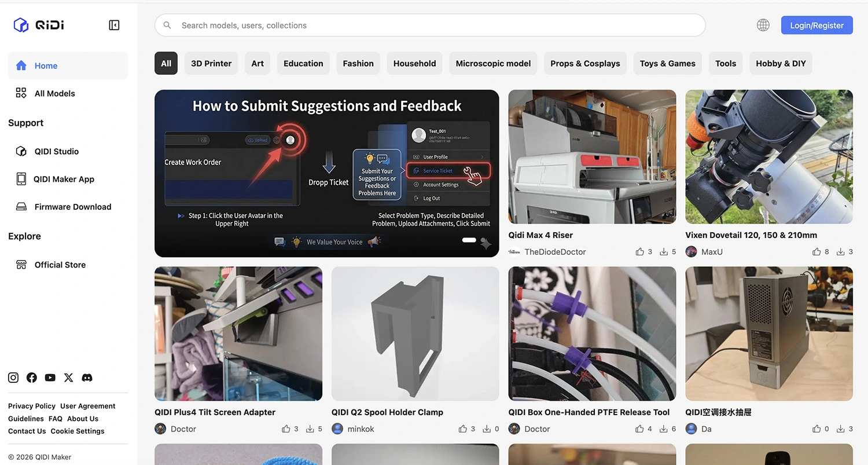The image size is (868, 465).
Task: Like the QIDI Plus4 Tilt Screen Adapter
Action: click(x=286, y=429)
